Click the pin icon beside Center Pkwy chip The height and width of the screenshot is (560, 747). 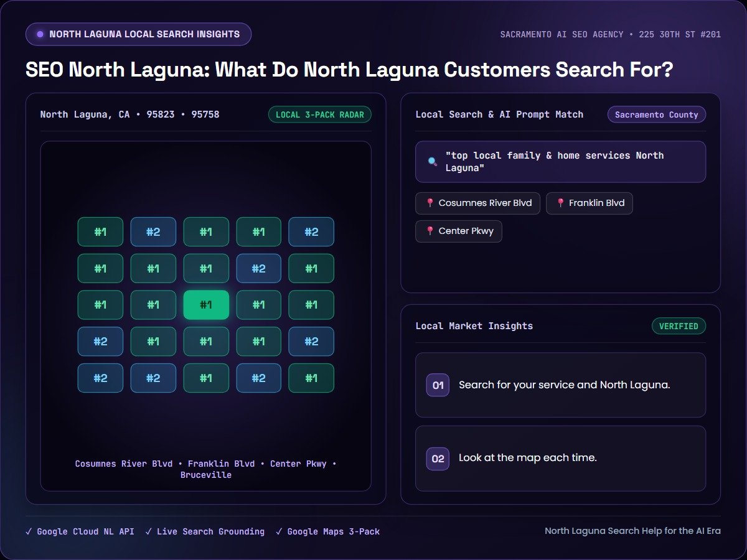(x=430, y=231)
